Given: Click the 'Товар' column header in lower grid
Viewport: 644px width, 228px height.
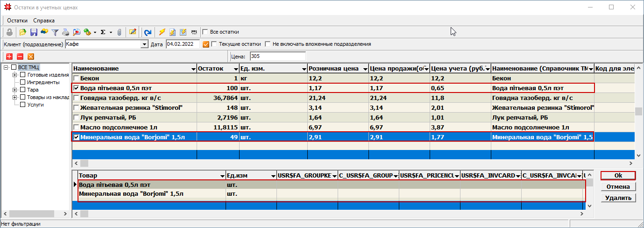Looking at the screenshot, I should coord(151,175).
